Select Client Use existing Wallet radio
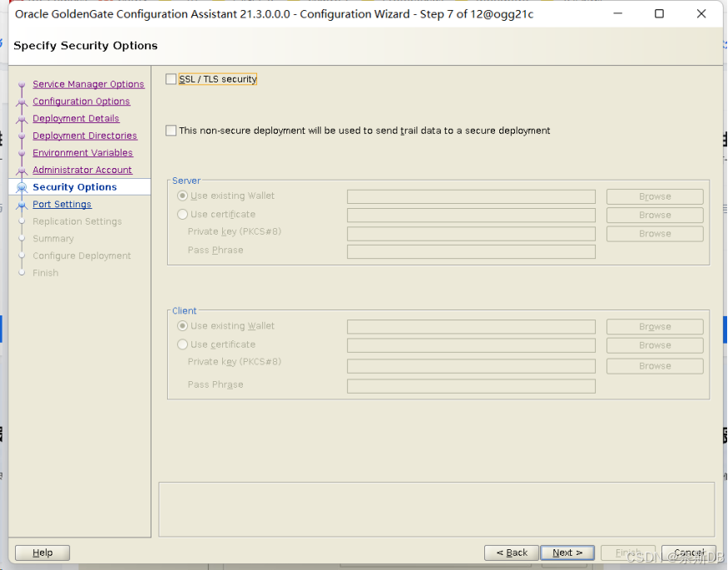 pos(182,326)
